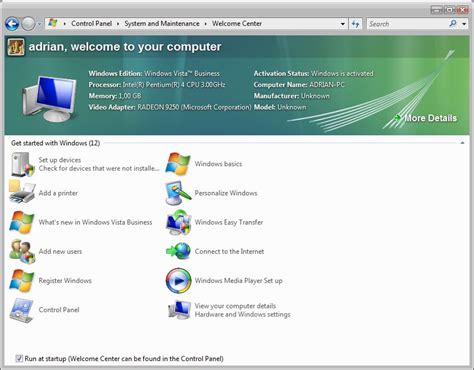The width and height of the screenshot is (474, 370).
Task: Click the Connect to the Internet globe icon
Action: (178, 251)
